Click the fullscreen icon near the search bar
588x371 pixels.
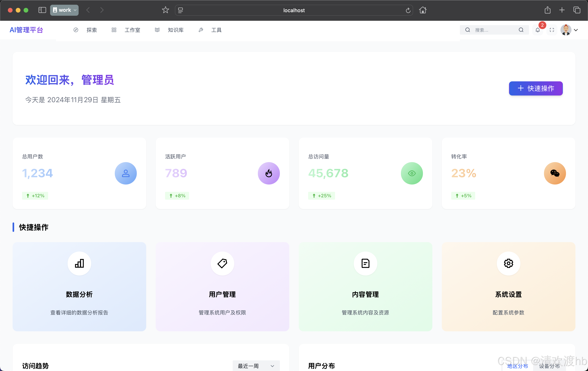pos(552,30)
